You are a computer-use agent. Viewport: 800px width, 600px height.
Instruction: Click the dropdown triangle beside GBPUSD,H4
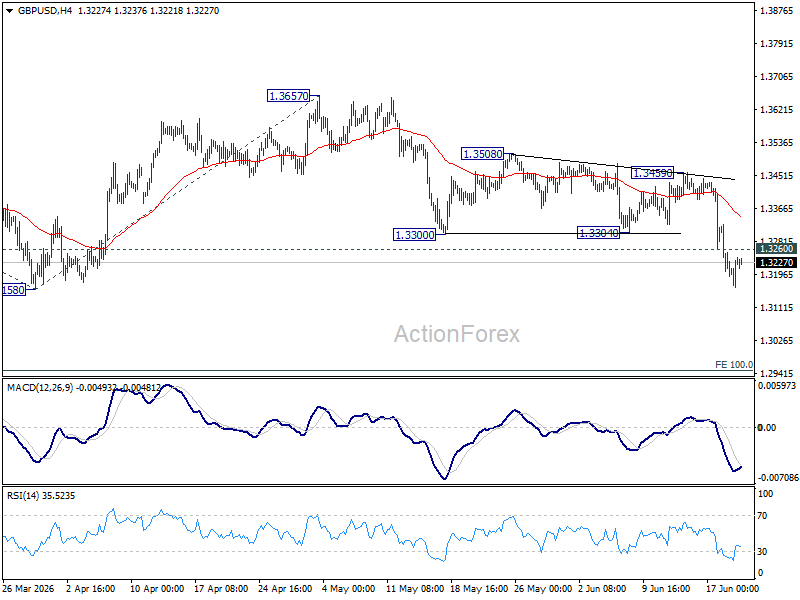tap(9, 11)
